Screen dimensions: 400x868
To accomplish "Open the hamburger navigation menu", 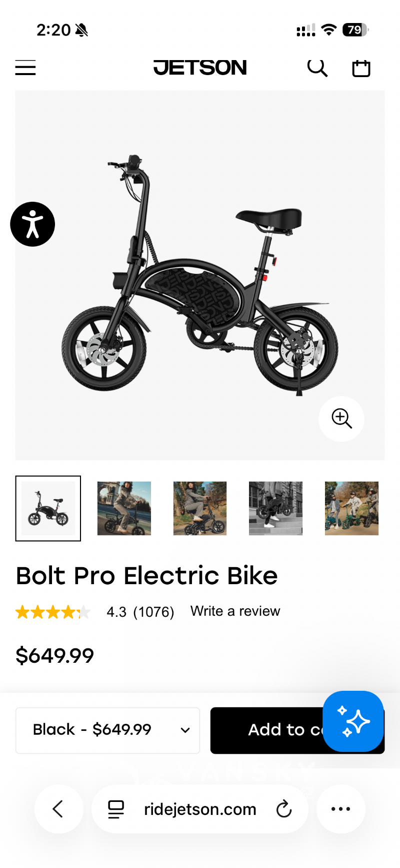I will click(25, 68).
